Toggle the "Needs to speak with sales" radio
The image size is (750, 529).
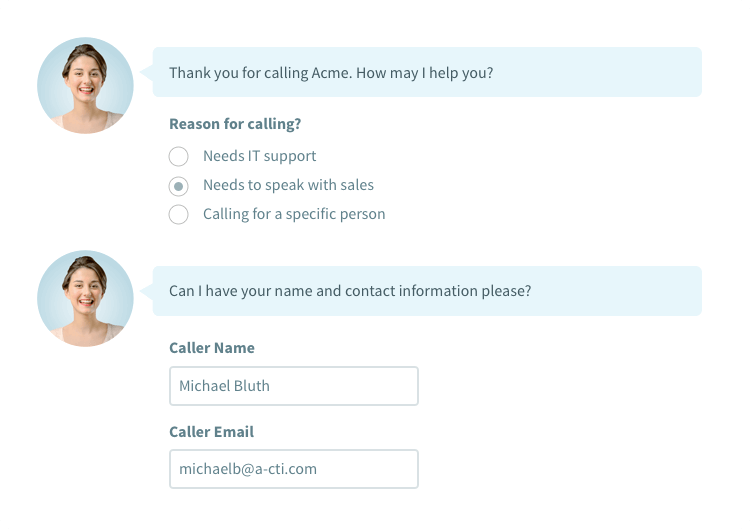coord(178,185)
